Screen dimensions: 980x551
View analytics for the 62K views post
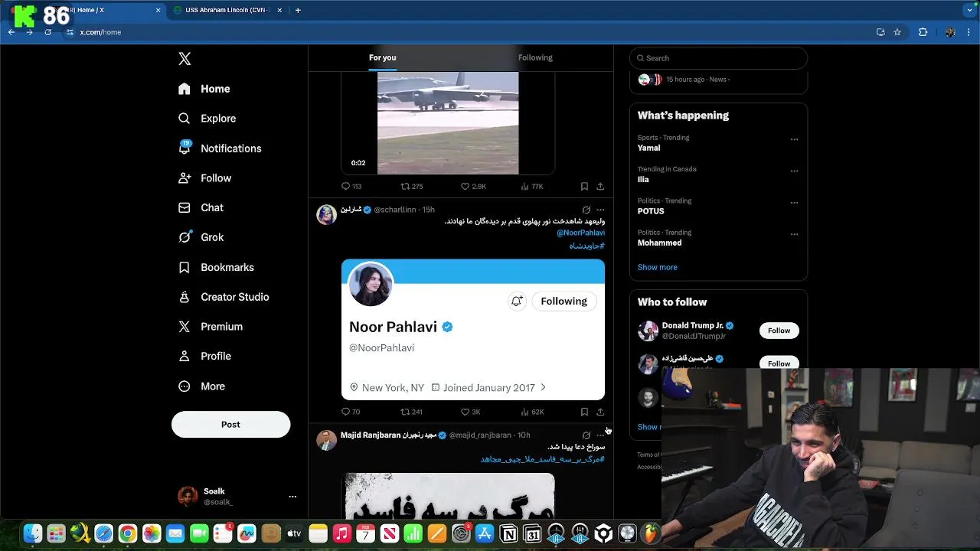point(532,412)
